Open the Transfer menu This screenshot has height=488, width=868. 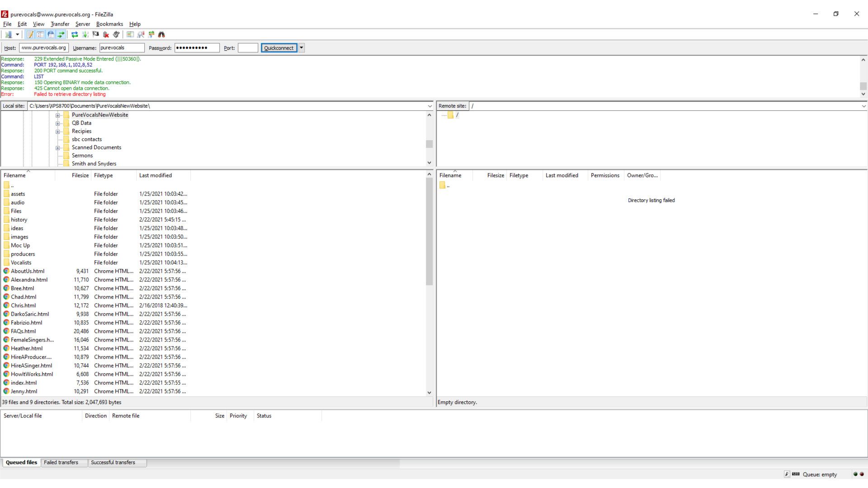click(60, 24)
